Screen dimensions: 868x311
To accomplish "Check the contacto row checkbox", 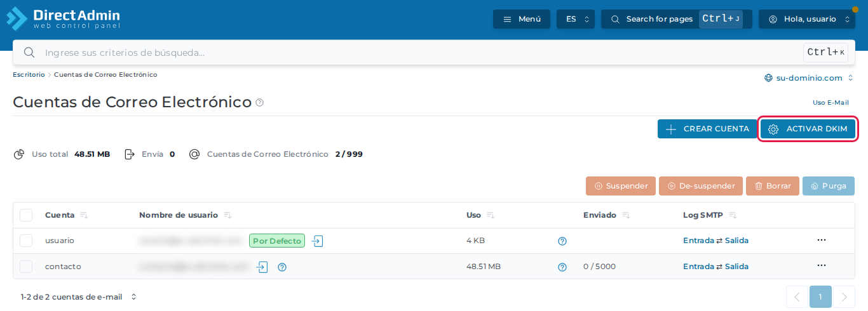I will [x=26, y=267].
